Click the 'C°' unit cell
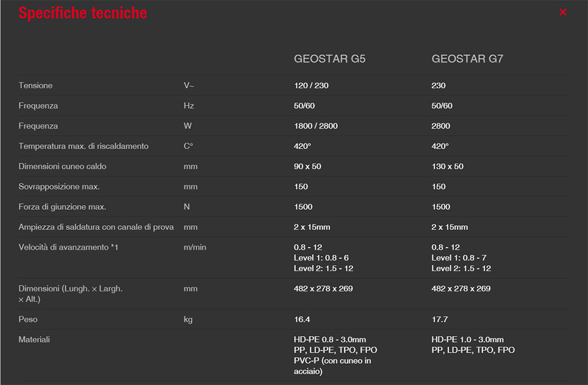Image resolution: width=588 pixels, height=385 pixels. pos(189,146)
